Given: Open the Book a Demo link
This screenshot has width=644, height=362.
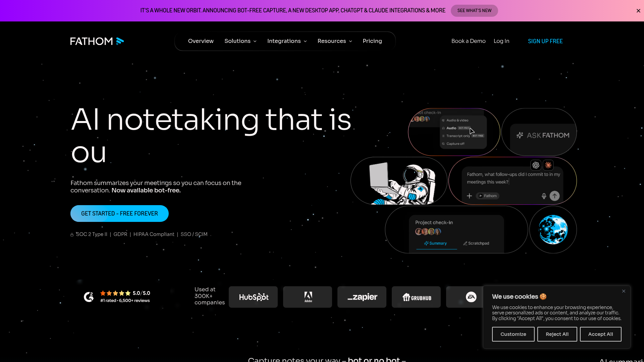Looking at the screenshot, I should click(468, 41).
